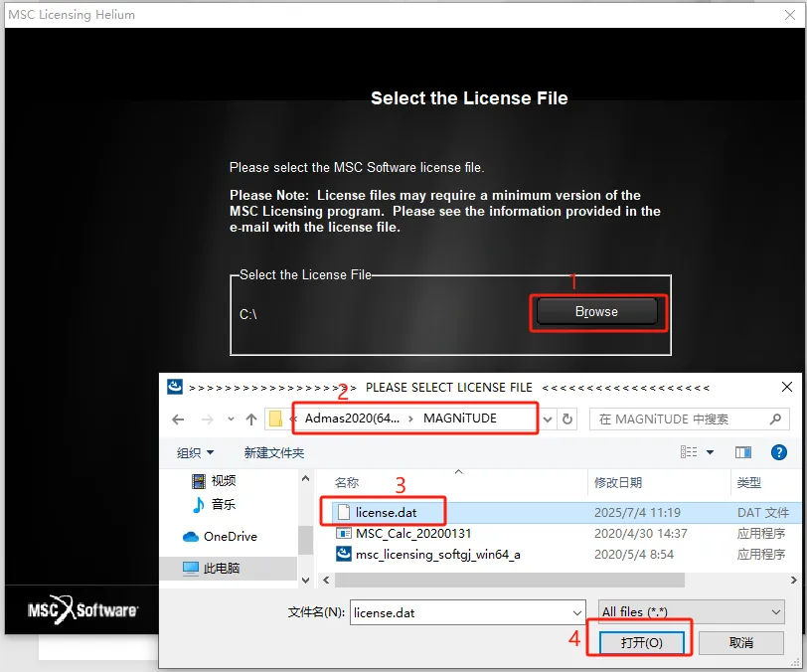Click the 音乐 music note icon
This screenshot has height=672, width=807.
(x=199, y=504)
